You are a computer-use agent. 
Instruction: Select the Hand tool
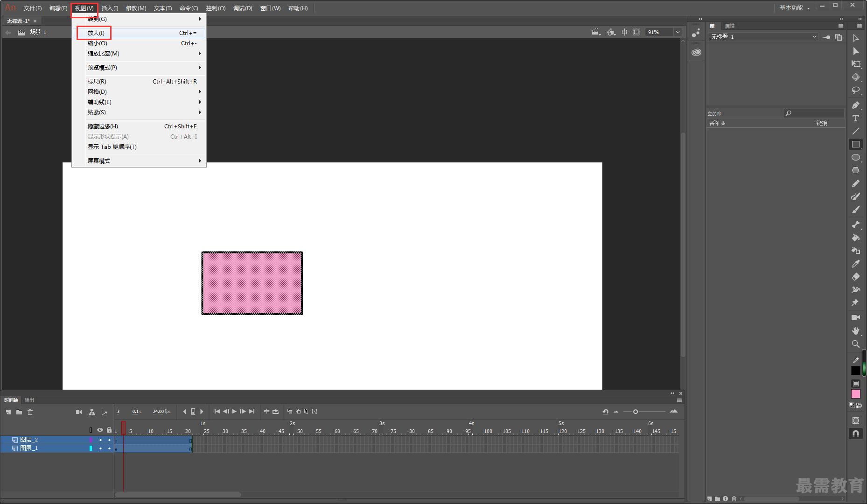click(855, 331)
